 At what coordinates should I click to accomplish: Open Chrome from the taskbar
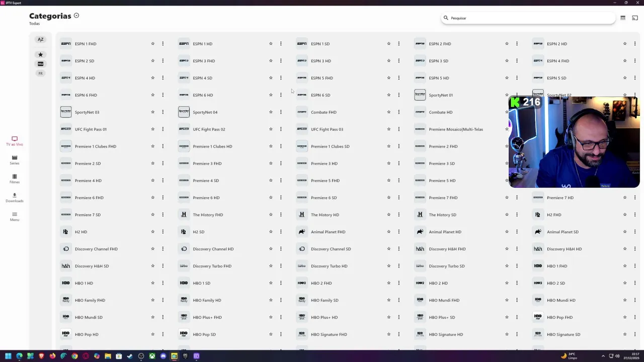(74, 356)
